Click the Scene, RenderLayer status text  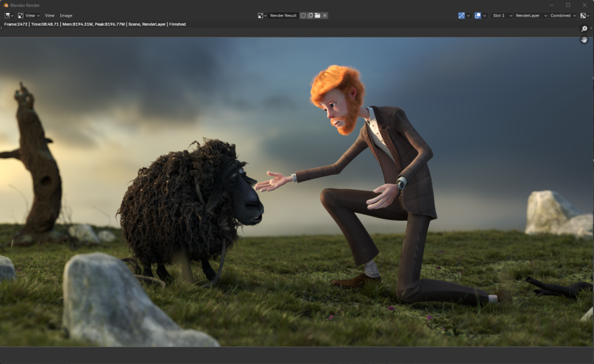tap(147, 24)
